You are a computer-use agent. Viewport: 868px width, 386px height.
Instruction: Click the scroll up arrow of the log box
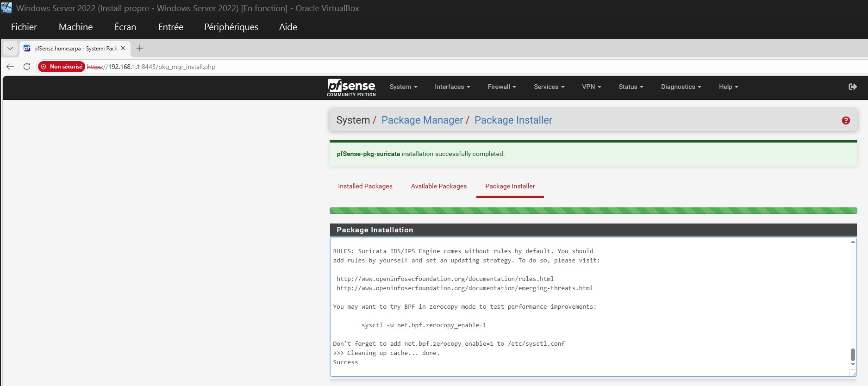tap(853, 242)
